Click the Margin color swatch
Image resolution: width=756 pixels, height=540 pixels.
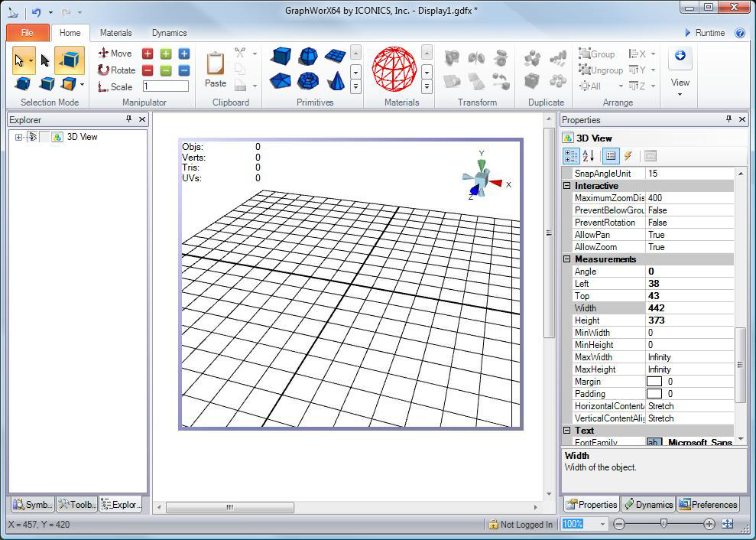654,382
